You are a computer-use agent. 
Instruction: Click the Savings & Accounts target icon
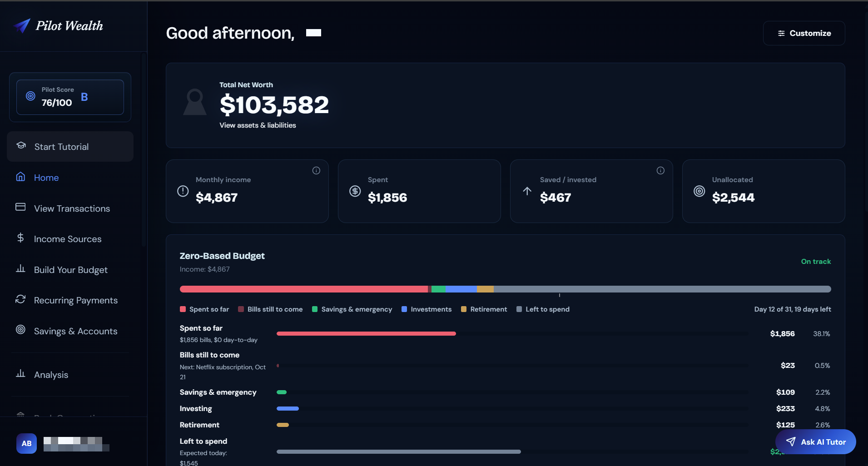tap(20, 330)
